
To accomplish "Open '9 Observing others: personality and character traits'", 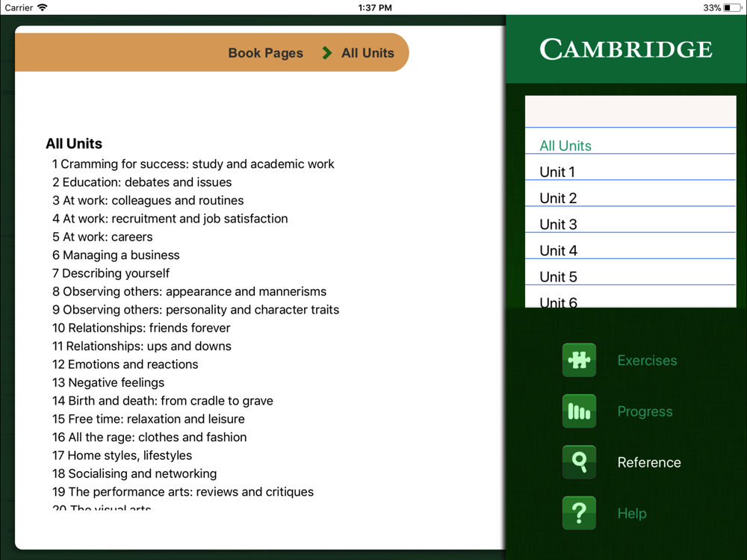I will [x=196, y=310].
